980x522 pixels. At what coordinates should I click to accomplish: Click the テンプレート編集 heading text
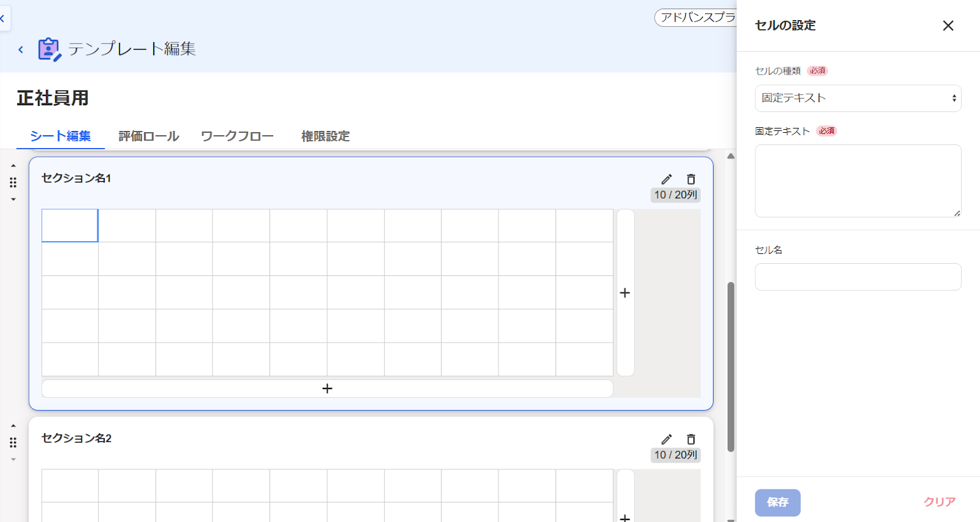click(x=132, y=49)
